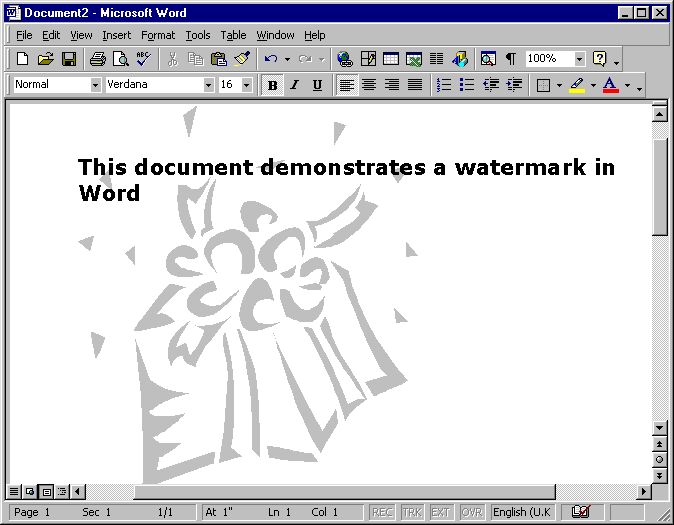Open the File menu
The width and height of the screenshot is (674, 525).
pos(24,35)
